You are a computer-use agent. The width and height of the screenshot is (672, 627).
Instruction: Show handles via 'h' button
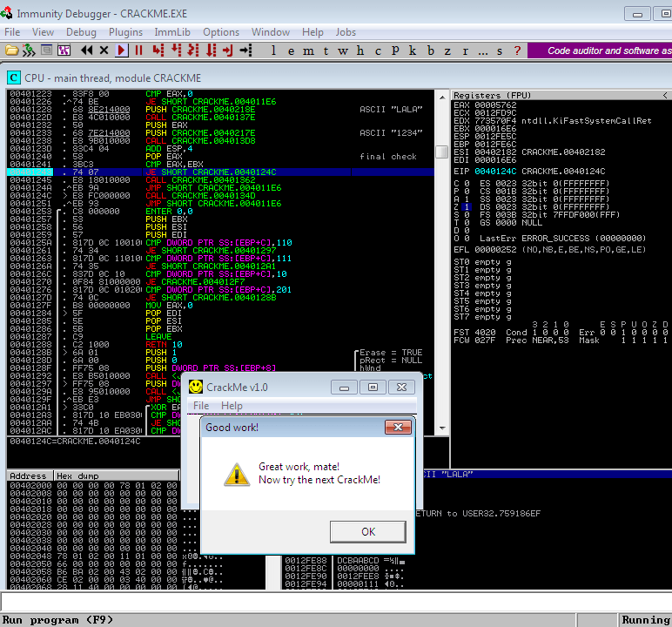tap(360, 51)
